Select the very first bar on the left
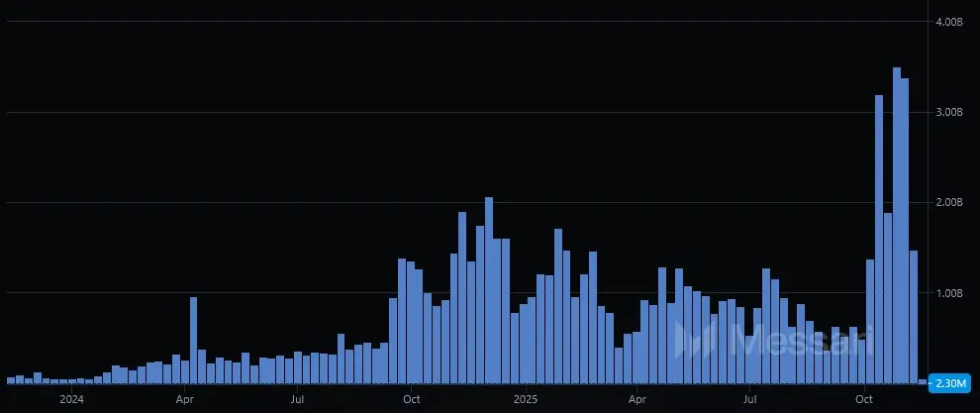 tap(11, 380)
